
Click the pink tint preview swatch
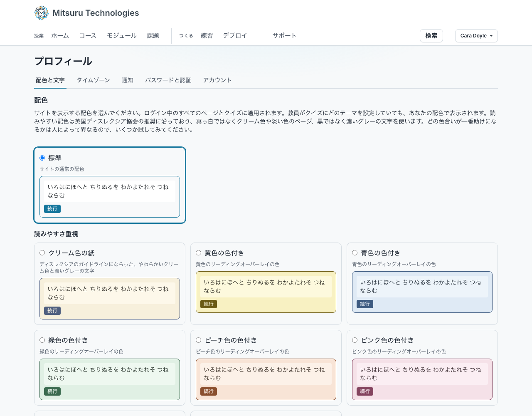(422, 379)
